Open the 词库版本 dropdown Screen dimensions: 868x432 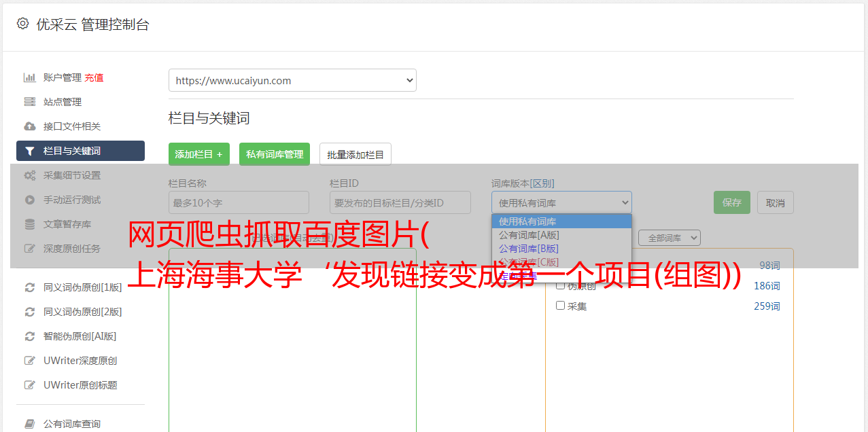[x=561, y=202]
